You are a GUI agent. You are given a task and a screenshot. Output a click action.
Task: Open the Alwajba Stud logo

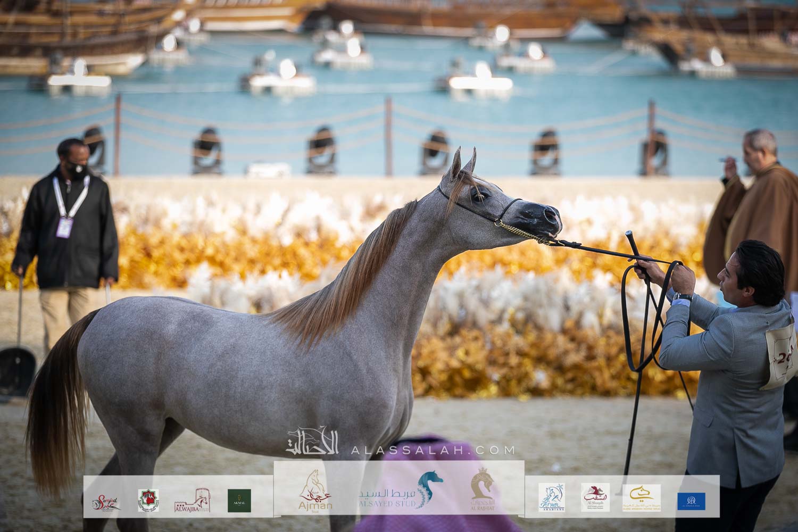point(195,501)
